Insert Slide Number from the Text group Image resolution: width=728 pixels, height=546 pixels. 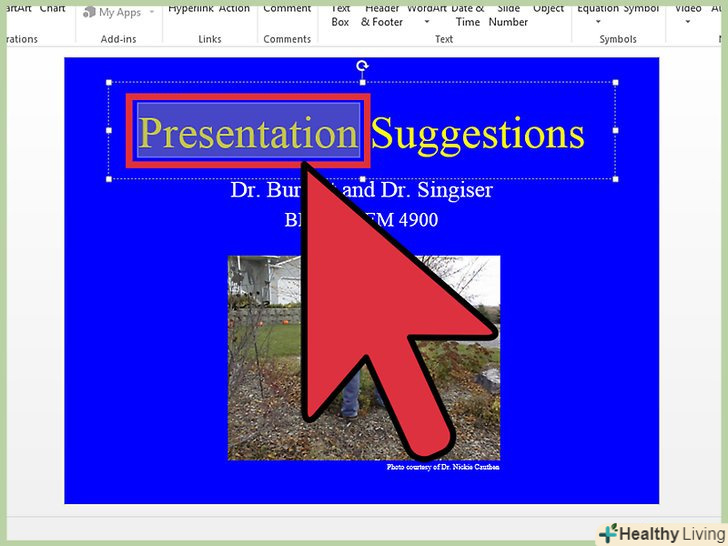coord(508,15)
